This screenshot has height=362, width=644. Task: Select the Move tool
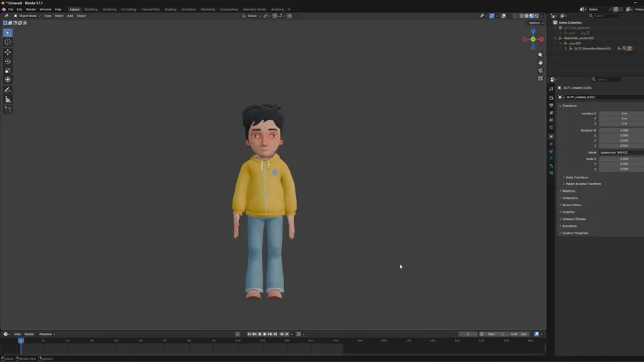[x=8, y=52]
